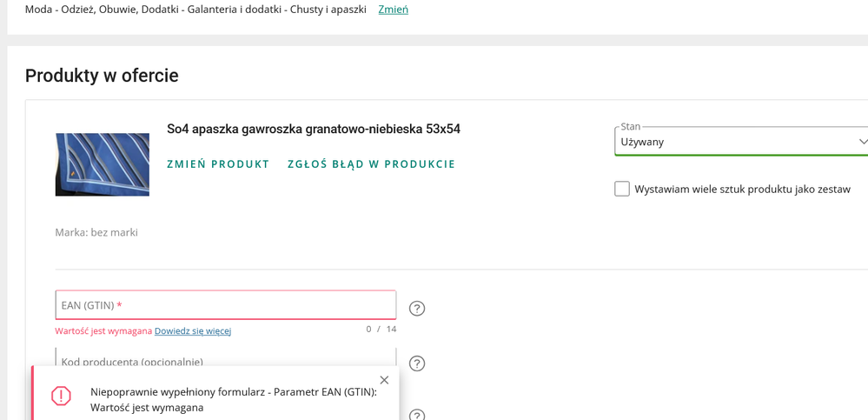
Task: Click the help icon beside EAN (GTIN) field
Action: pos(417,308)
